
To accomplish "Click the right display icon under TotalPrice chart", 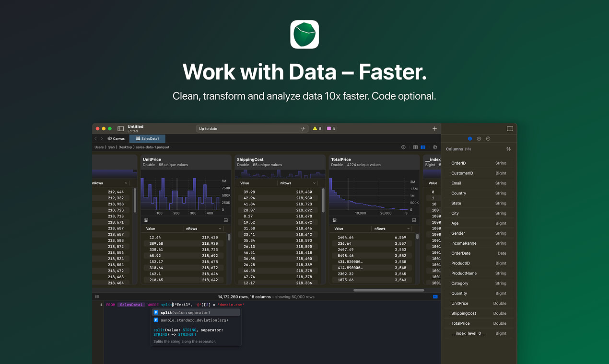I will pyautogui.click(x=414, y=220).
